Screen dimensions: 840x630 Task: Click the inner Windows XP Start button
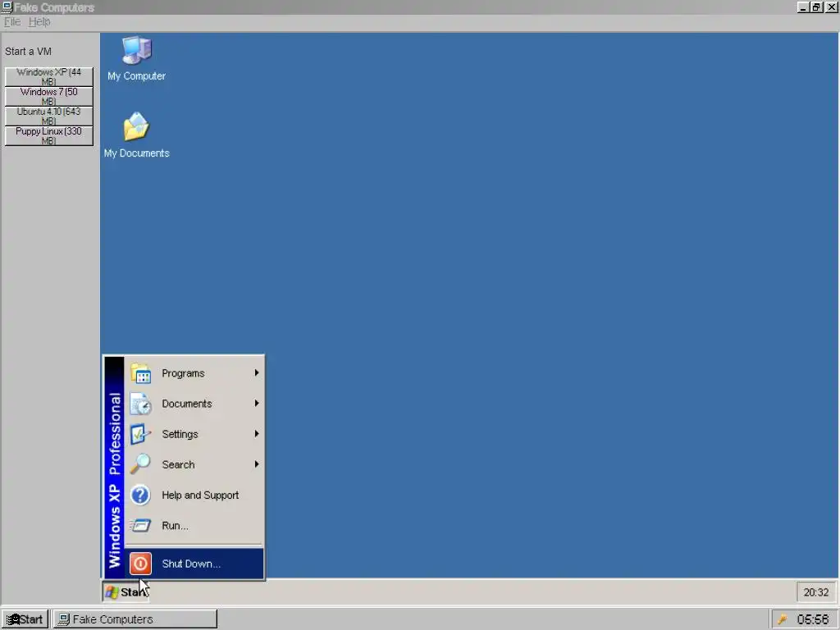coord(126,592)
